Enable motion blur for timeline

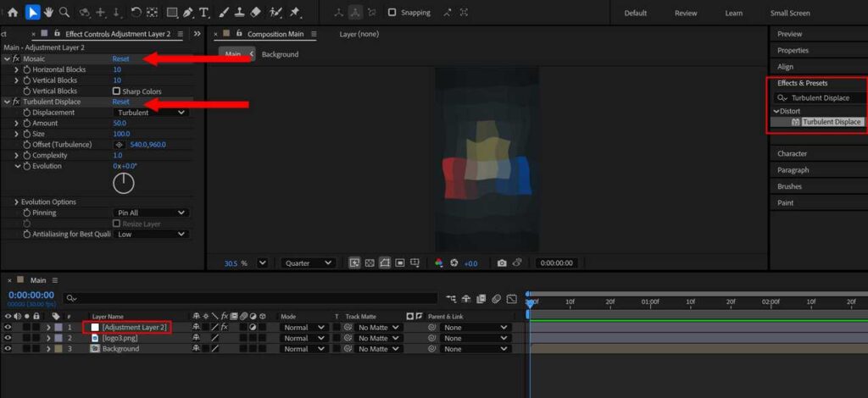pyautogui.click(x=497, y=299)
